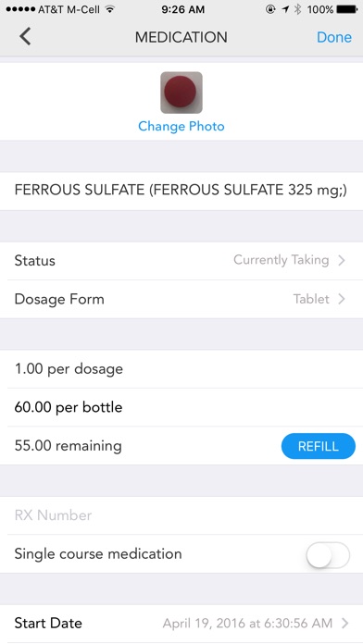Toggle Single course medication switch
The width and height of the screenshot is (363, 644).
click(x=328, y=554)
